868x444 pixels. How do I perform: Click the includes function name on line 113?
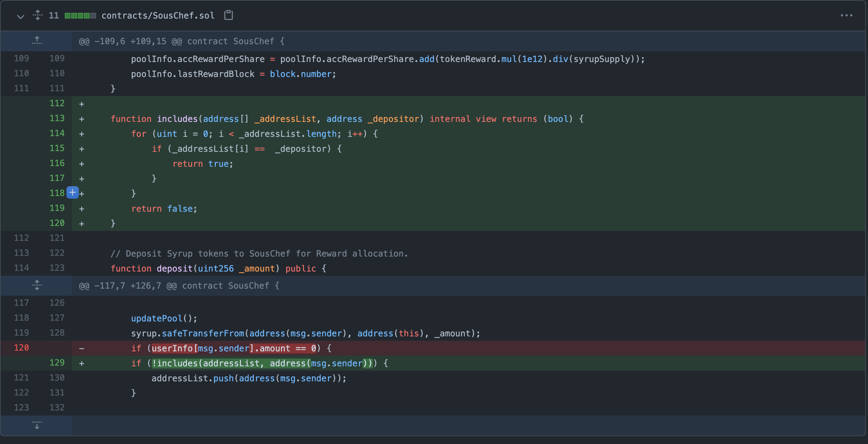tap(177, 119)
